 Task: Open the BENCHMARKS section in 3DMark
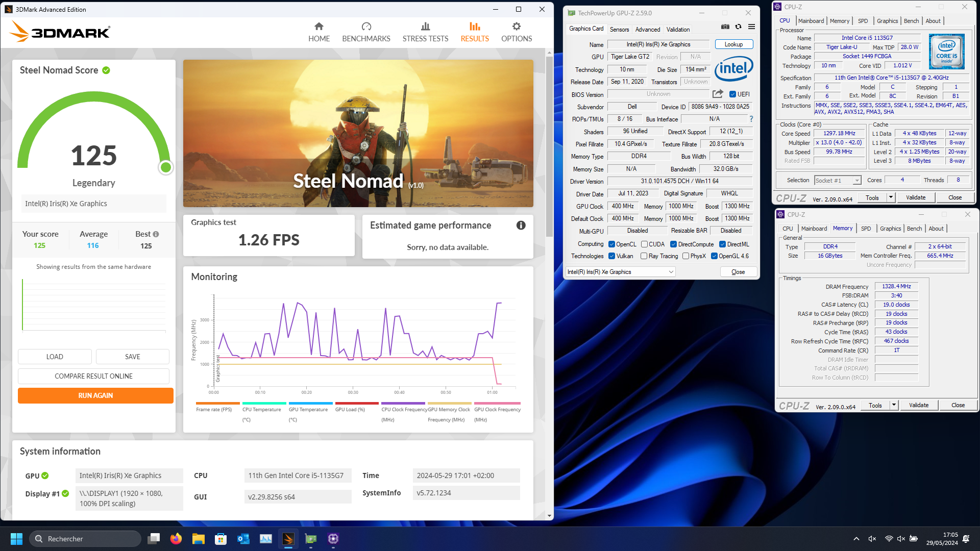pos(366,32)
